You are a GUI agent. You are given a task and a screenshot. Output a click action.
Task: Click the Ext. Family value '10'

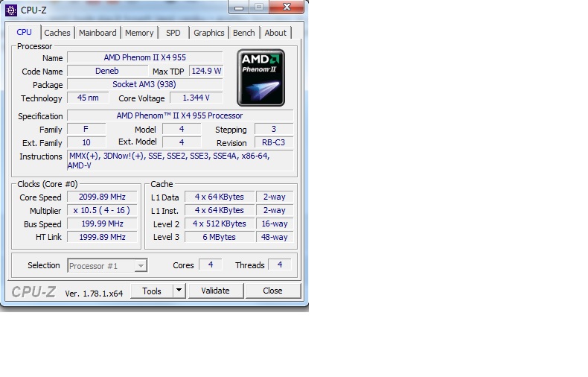[x=86, y=143]
